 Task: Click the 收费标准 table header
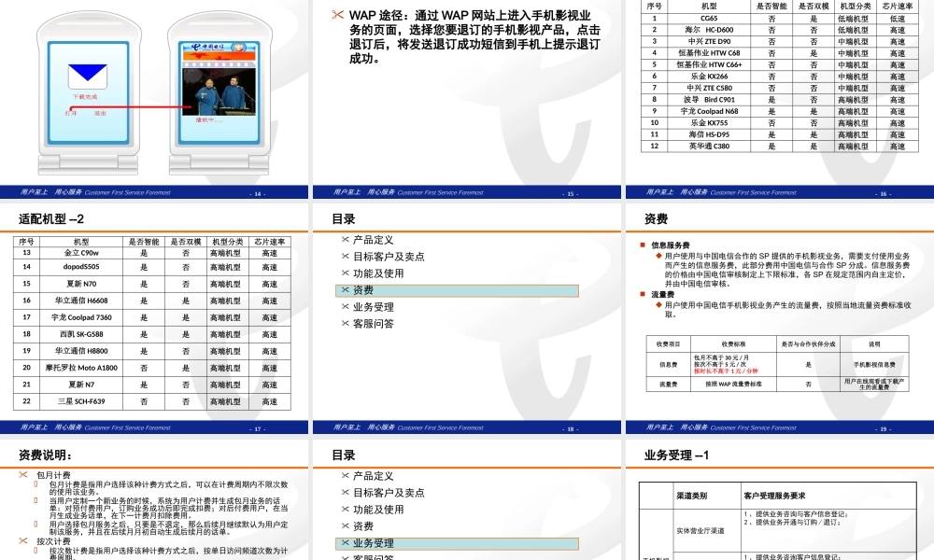[x=733, y=344]
